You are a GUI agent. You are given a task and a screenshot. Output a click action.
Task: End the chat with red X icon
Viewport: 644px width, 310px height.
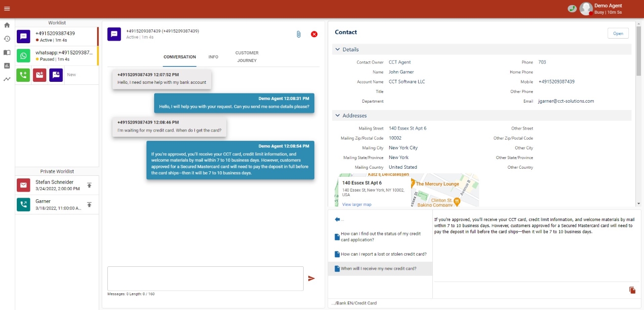pos(314,34)
